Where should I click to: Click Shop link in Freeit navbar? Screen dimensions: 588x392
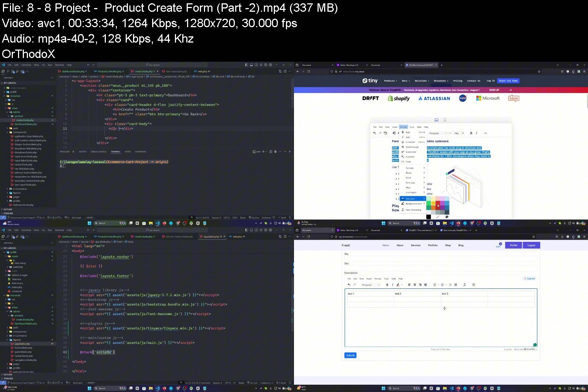pyautogui.click(x=448, y=245)
